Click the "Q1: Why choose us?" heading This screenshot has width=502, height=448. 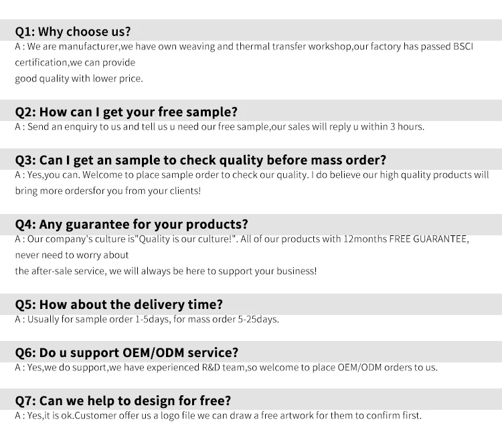pyautogui.click(x=73, y=31)
